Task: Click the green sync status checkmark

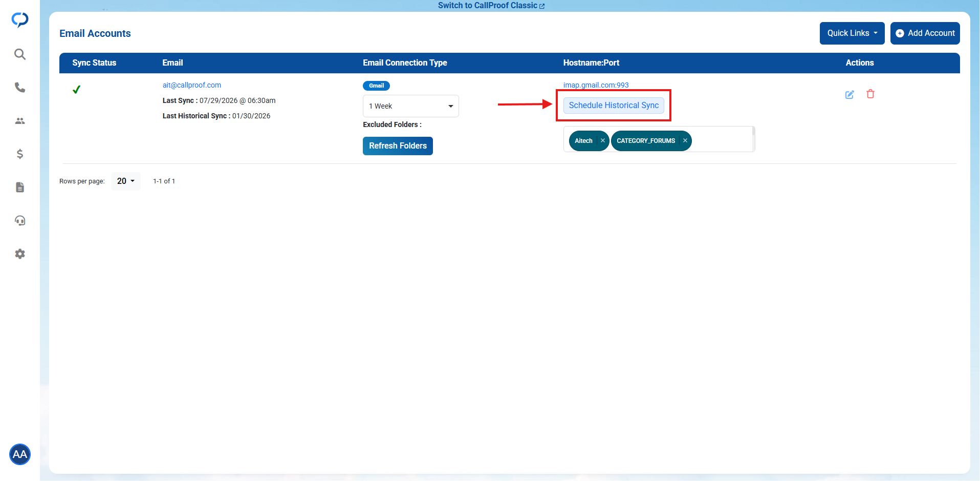Action: click(x=76, y=90)
